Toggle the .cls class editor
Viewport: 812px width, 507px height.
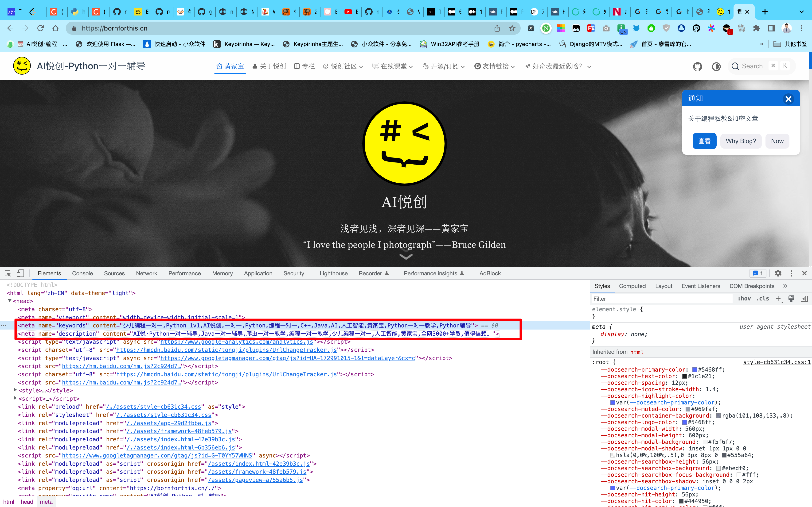763,298
